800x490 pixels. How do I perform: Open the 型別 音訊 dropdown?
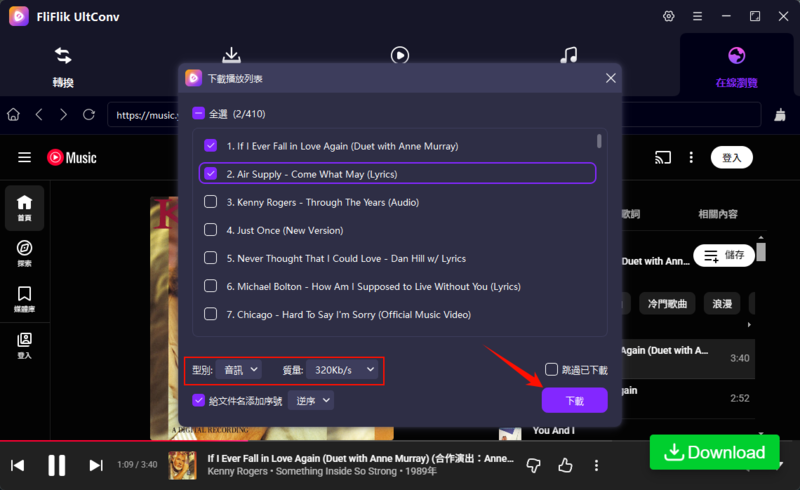pyautogui.click(x=239, y=370)
